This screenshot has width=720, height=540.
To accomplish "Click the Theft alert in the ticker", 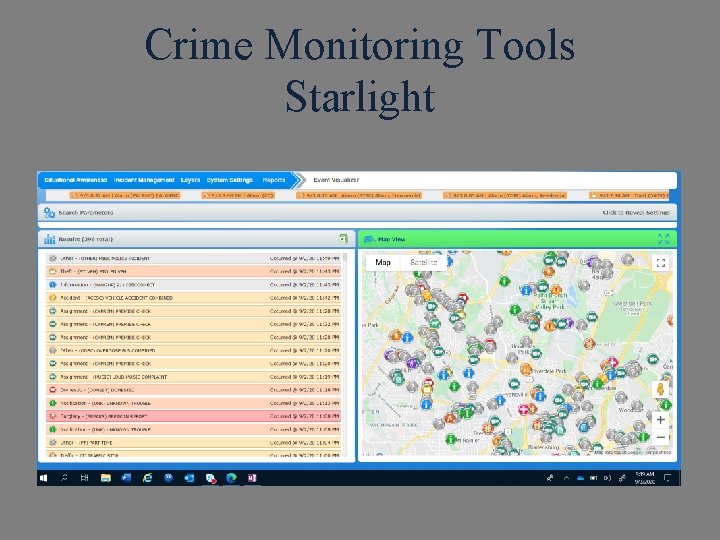I will (x=629, y=196).
